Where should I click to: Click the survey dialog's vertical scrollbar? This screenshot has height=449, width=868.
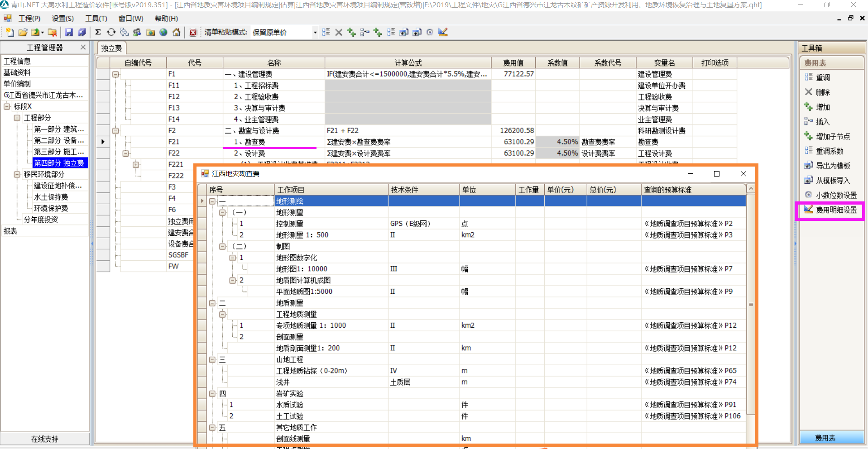751,304
